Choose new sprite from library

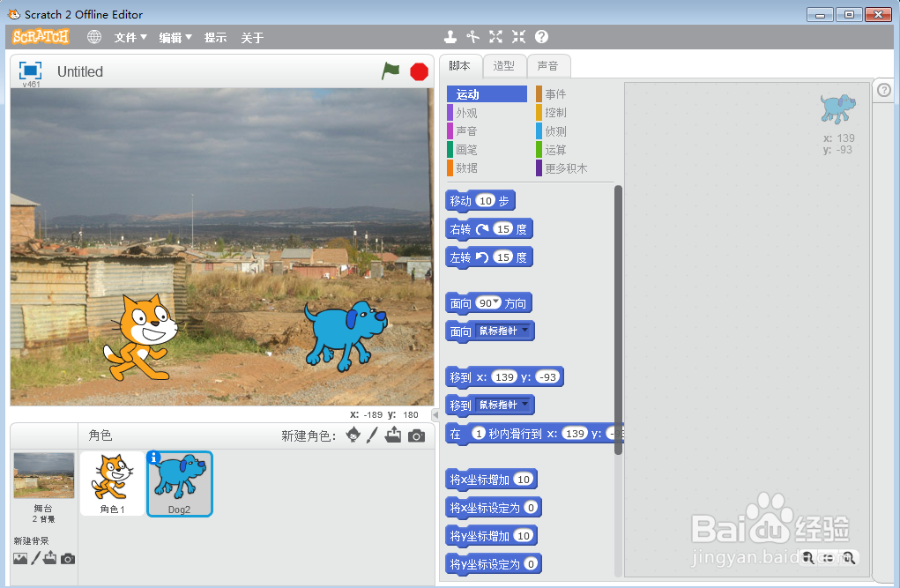click(x=353, y=435)
